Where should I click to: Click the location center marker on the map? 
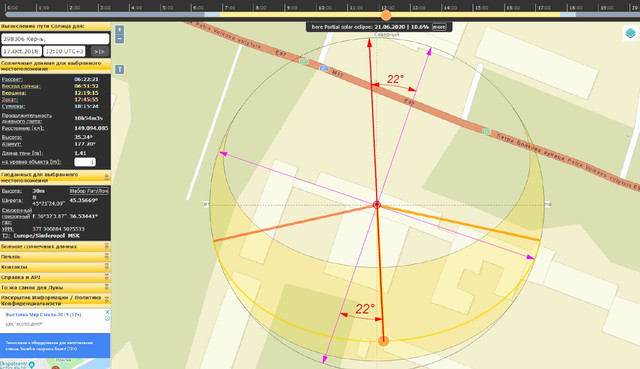pyautogui.click(x=377, y=205)
